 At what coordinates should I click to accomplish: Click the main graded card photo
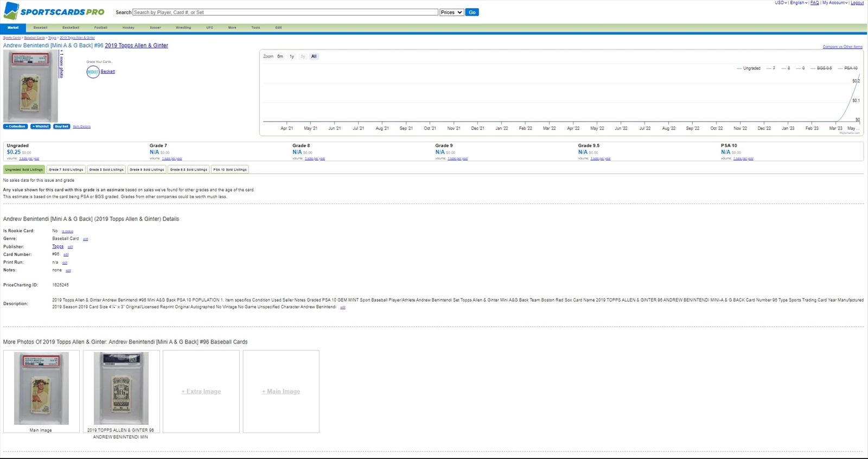click(x=30, y=86)
